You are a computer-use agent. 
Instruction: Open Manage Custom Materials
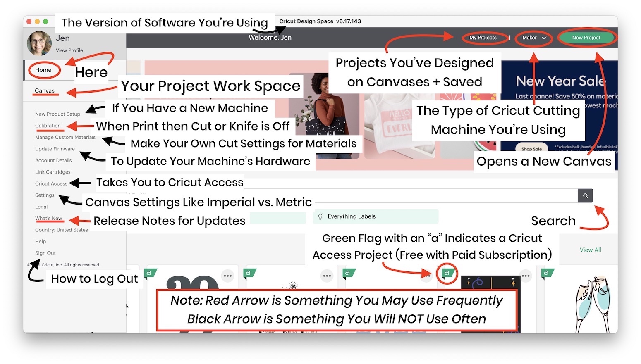coord(65,137)
